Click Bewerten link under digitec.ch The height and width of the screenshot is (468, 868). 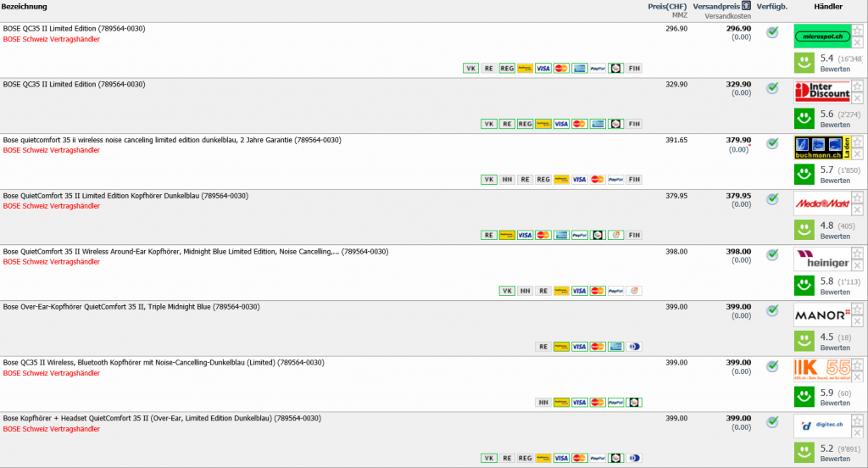[835, 459]
